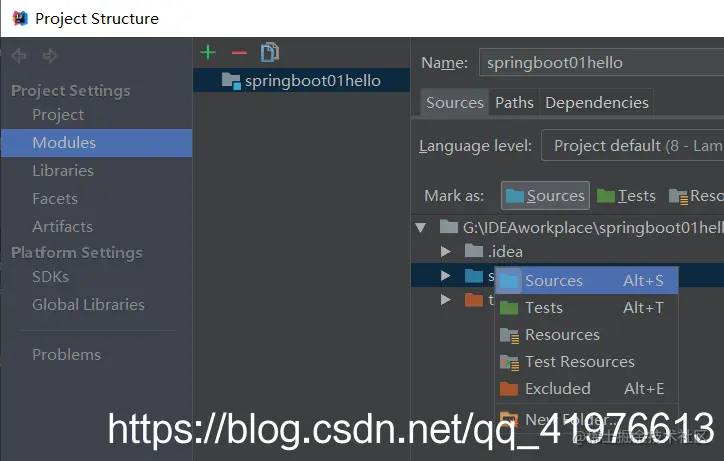Click the Resources folder icon in the menu
The image size is (724, 461).
point(510,335)
